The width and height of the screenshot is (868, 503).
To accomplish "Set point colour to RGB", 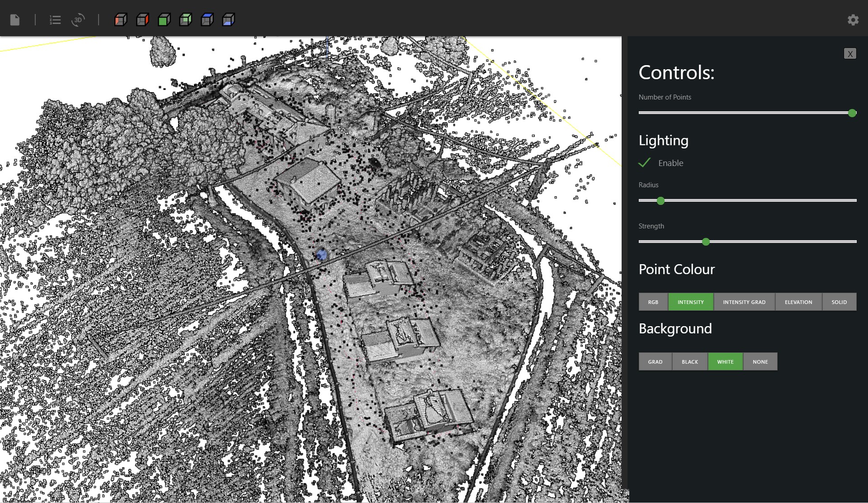I will (x=653, y=302).
